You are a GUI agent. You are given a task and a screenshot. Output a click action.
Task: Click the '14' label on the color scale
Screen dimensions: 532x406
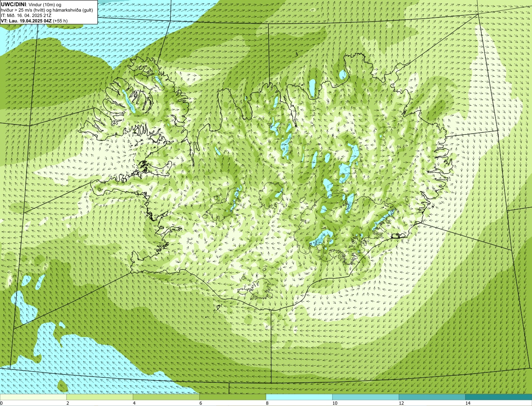pyautogui.click(x=468, y=403)
